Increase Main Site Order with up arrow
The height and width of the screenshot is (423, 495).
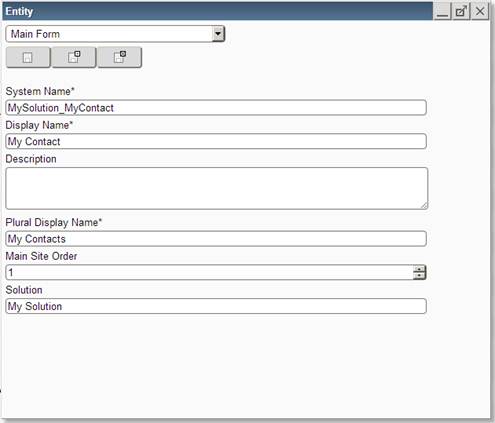tap(419, 269)
